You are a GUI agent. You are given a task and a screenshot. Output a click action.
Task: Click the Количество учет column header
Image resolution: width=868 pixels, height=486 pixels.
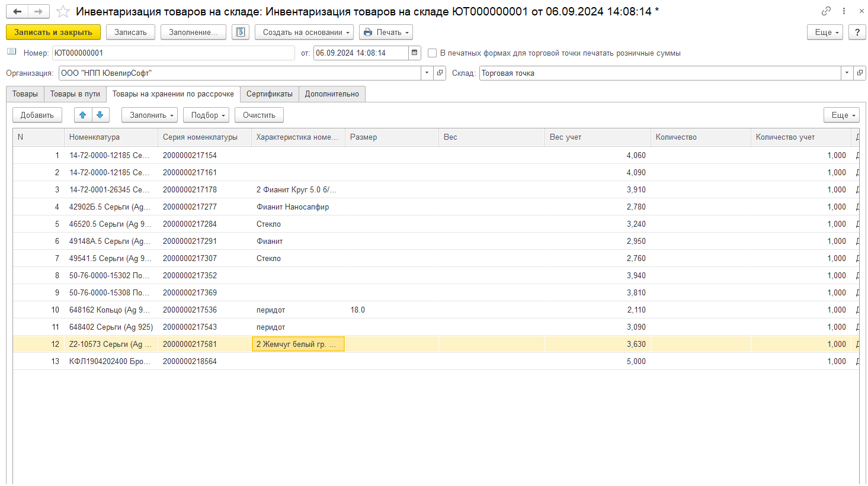[x=800, y=137]
